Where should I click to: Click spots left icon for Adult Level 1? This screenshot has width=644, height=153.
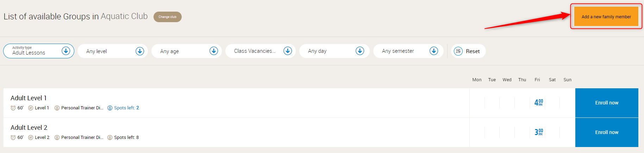[110, 108]
